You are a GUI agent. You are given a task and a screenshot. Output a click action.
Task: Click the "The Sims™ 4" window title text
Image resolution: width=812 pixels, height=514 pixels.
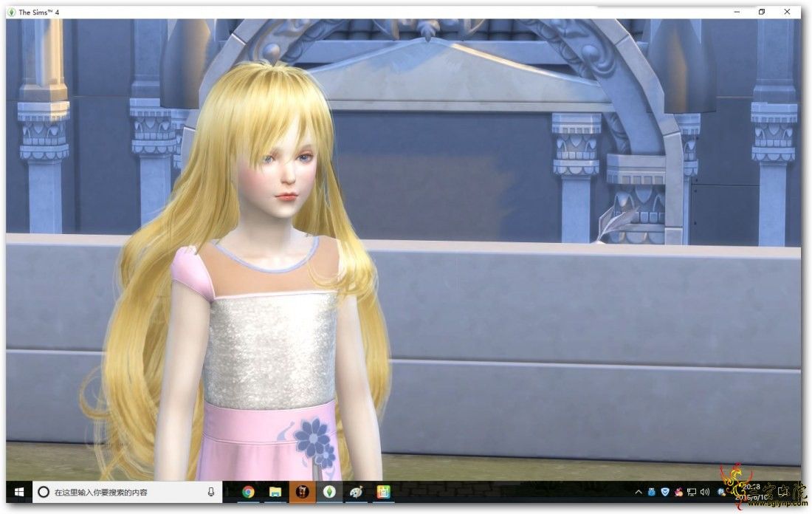(x=39, y=12)
